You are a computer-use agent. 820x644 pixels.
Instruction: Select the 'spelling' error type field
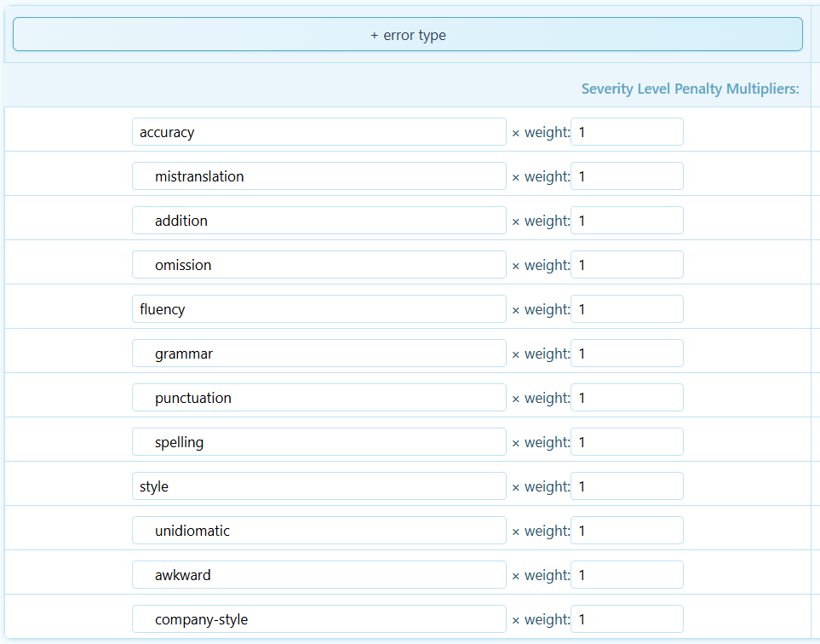coord(318,442)
